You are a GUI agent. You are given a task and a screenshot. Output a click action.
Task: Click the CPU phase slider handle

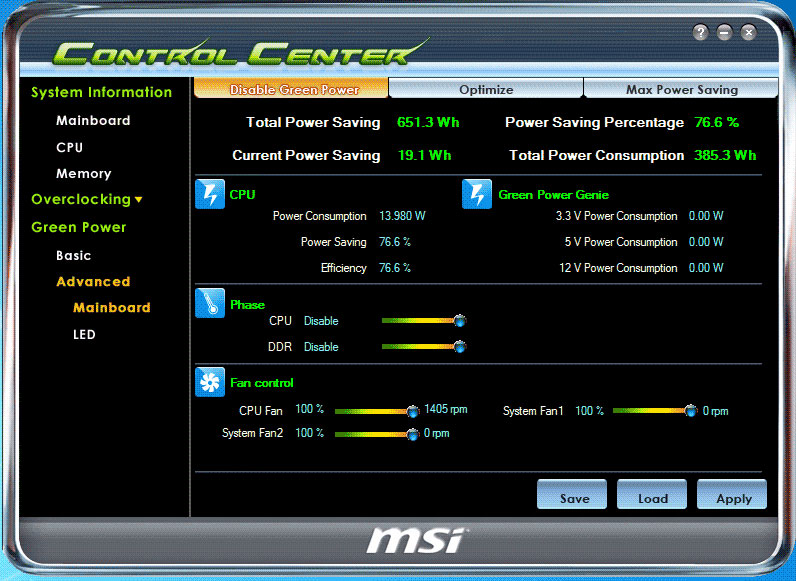pos(460,320)
